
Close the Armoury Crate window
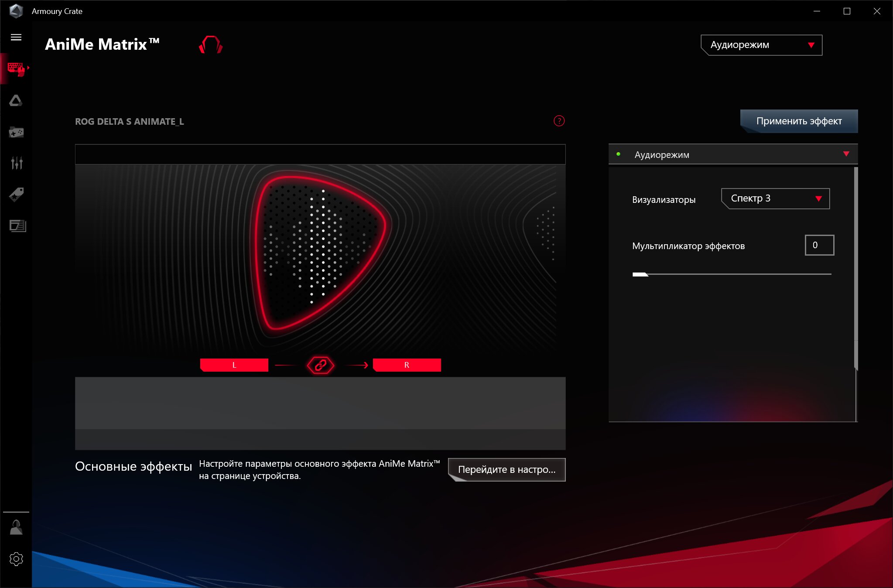pos(877,11)
